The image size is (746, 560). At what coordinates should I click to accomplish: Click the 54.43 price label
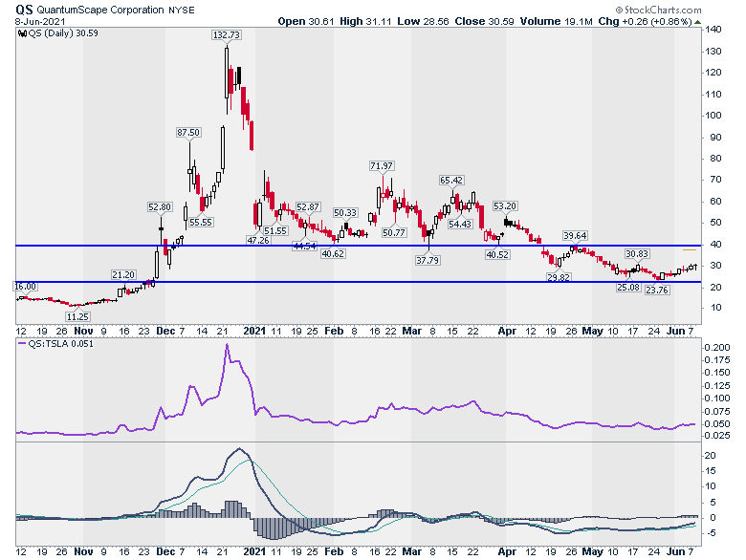pyautogui.click(x=460, y=225)
